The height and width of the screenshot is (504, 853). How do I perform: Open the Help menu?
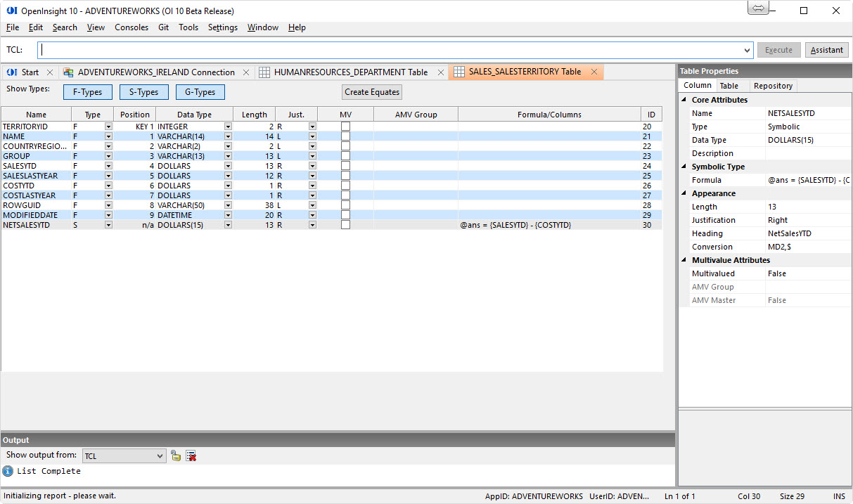297,27
